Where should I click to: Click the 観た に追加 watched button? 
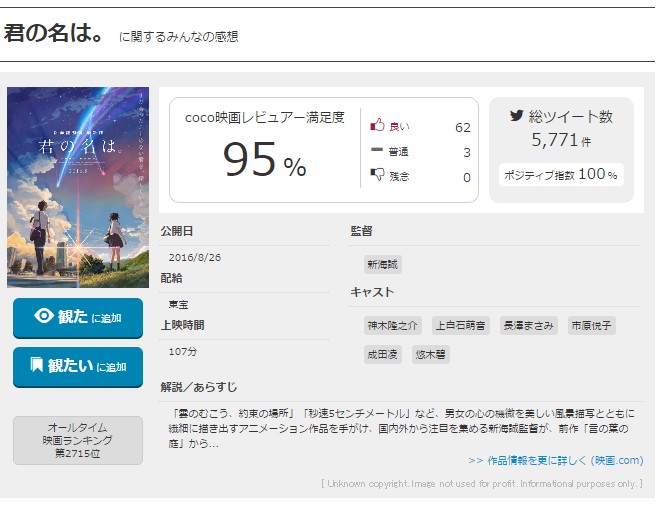[78, 318]
